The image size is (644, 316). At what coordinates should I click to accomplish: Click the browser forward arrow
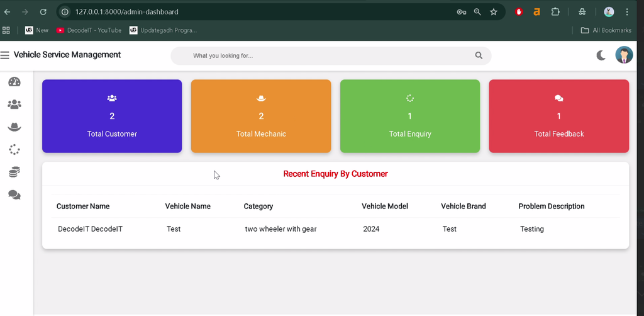click(25, 12)
